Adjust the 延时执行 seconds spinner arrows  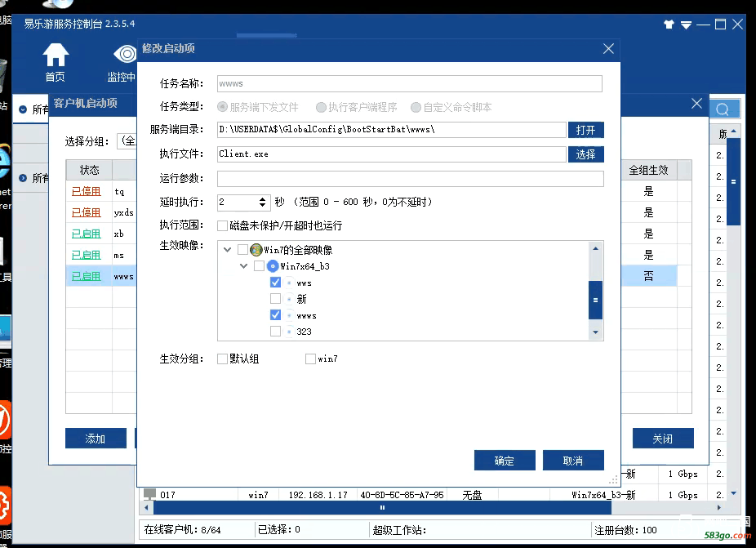pos(262,202)
